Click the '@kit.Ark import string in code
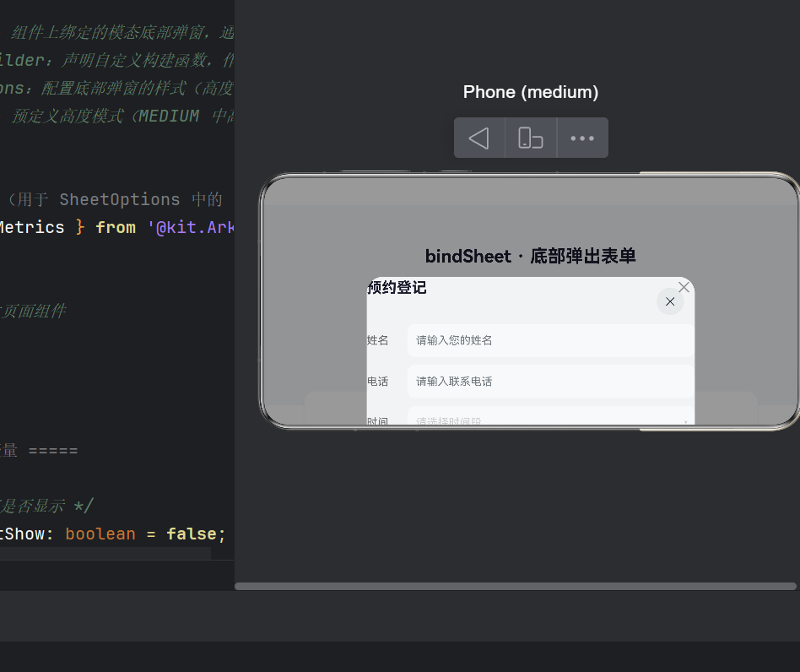The height and width of the screenshot is (672, 800). (190, 227)
